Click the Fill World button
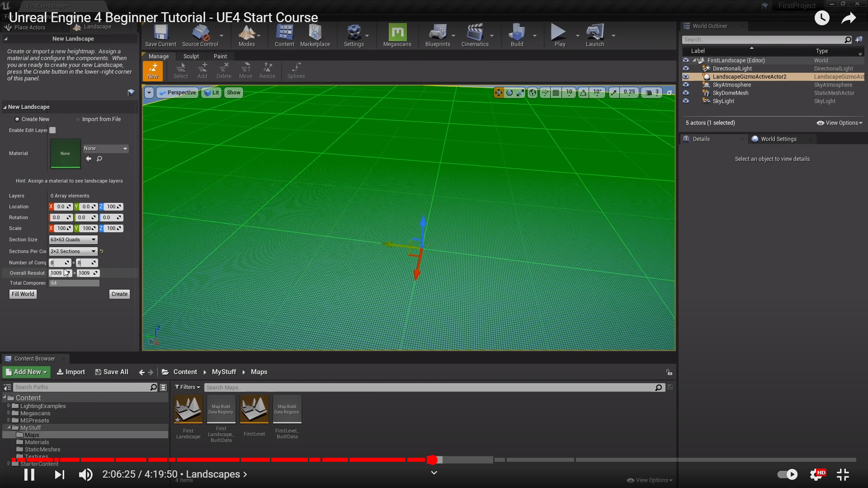The height and width of the screenshot is (488, 868). pyautogui.click(x=23, y=294)
